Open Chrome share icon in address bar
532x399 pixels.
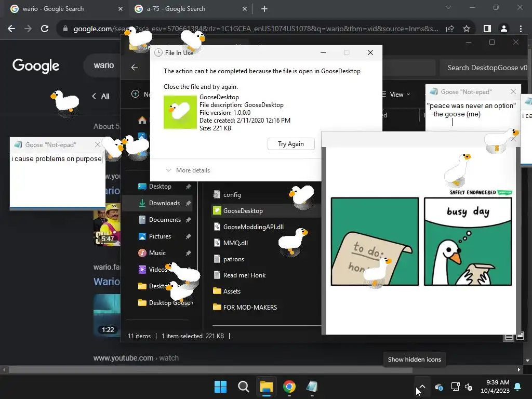point(450,29)
